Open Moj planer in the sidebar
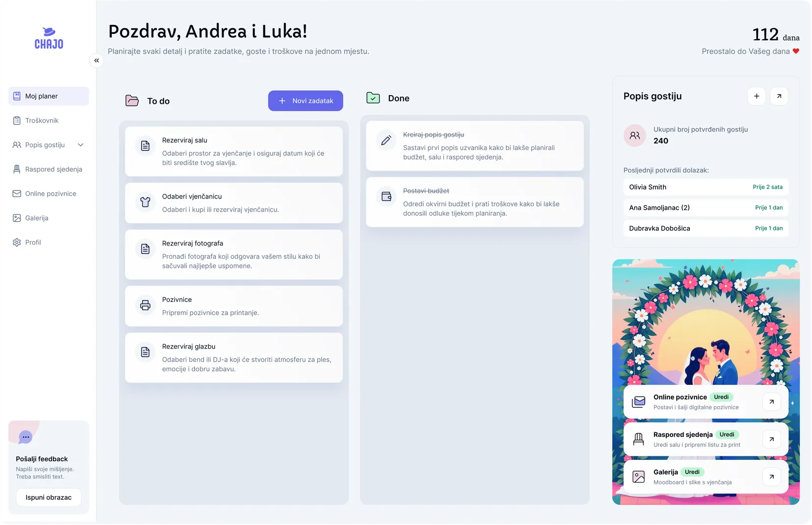Screen dimensions: 812x525 (49, 96)
